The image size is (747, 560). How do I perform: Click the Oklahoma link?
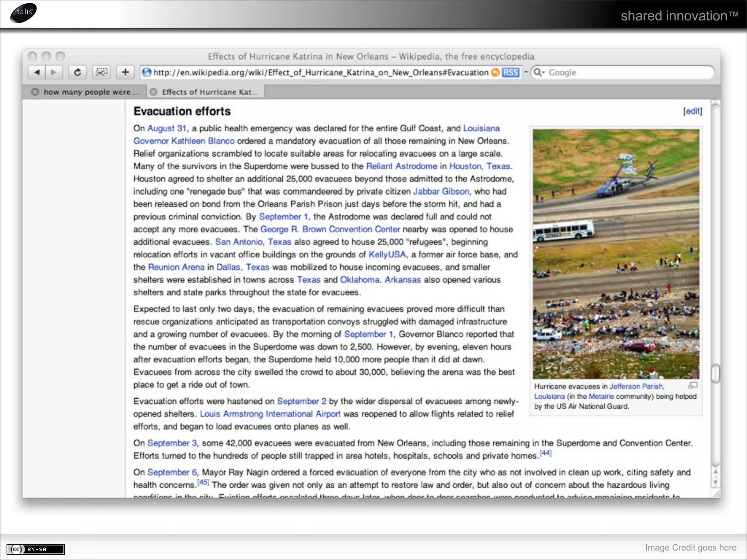[360, 280]
